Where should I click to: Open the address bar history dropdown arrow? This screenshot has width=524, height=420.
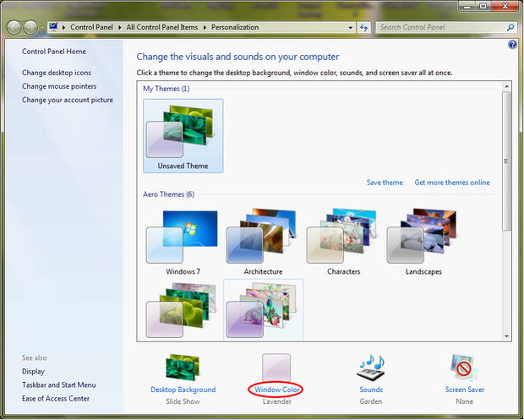click(351, 27)
